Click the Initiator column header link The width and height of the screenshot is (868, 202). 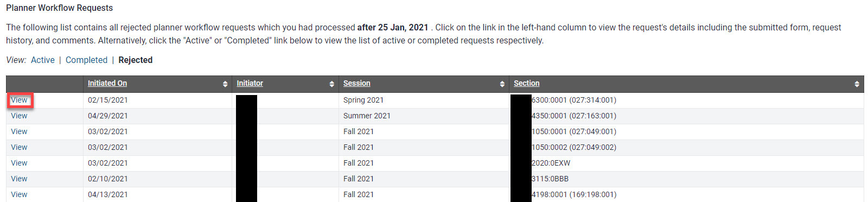click(250, 83)
